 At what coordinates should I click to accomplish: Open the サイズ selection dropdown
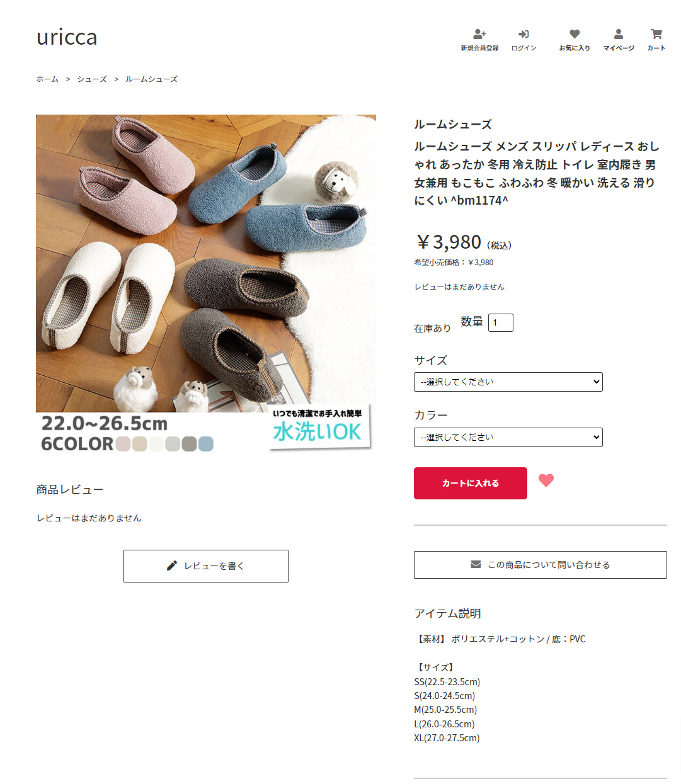[508, 382]
